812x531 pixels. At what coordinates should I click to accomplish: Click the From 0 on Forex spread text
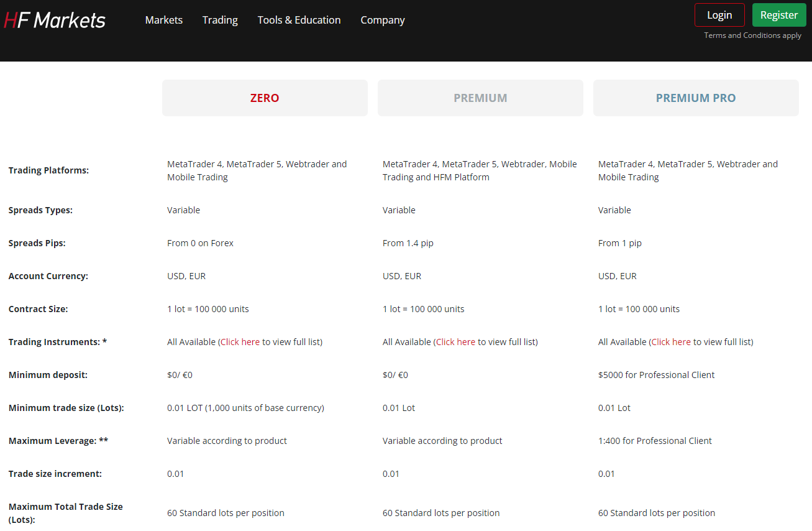click(200, 242)
